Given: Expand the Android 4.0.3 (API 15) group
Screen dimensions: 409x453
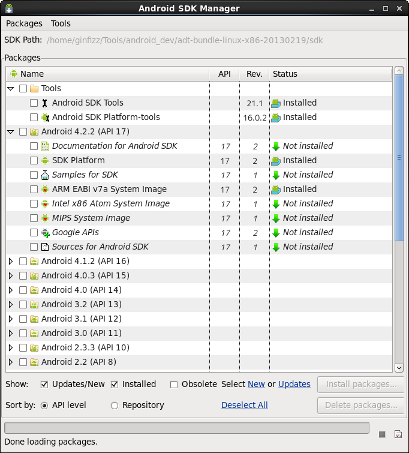Looking at the screenshot, I should coord(11,276).
